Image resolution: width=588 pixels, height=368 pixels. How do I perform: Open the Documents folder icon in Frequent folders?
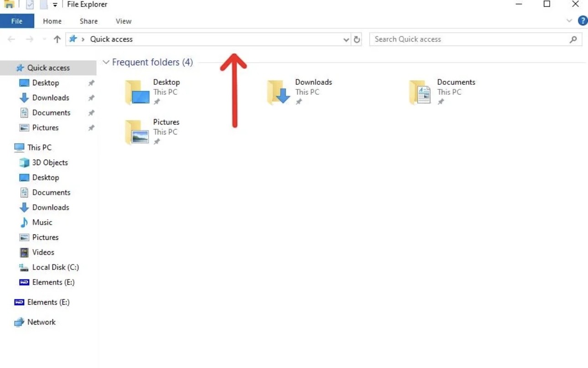pyautogui.click(x=420, y=93)
